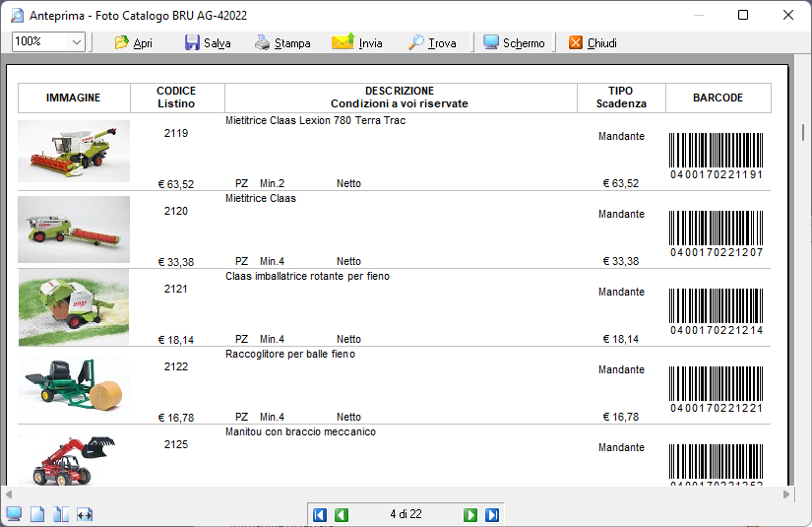
Task: Click the Mietitrice Claas Lexion 780 image
Action: (74, 151)
